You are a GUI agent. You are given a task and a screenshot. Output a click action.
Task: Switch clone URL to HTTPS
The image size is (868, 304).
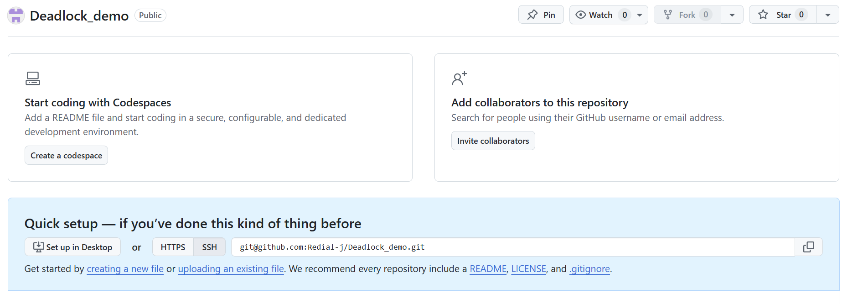(173, 247)
